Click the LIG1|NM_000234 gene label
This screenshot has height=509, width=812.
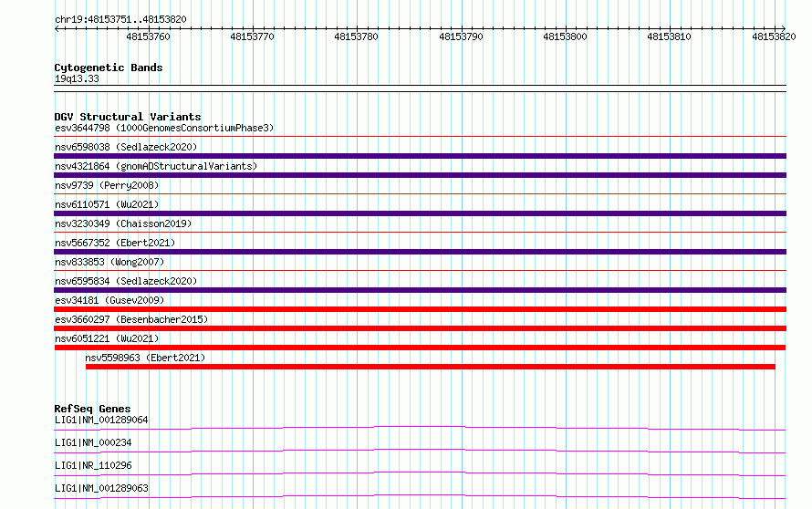tap(93, 442)
